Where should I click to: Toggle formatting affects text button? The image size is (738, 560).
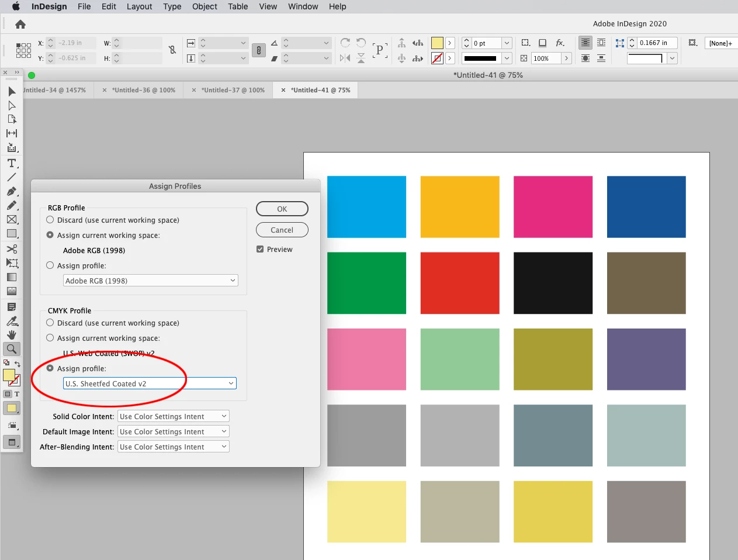tap(17, 394)
